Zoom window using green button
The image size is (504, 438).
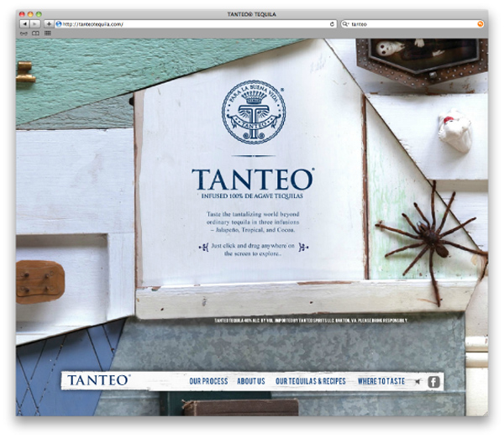39,14
